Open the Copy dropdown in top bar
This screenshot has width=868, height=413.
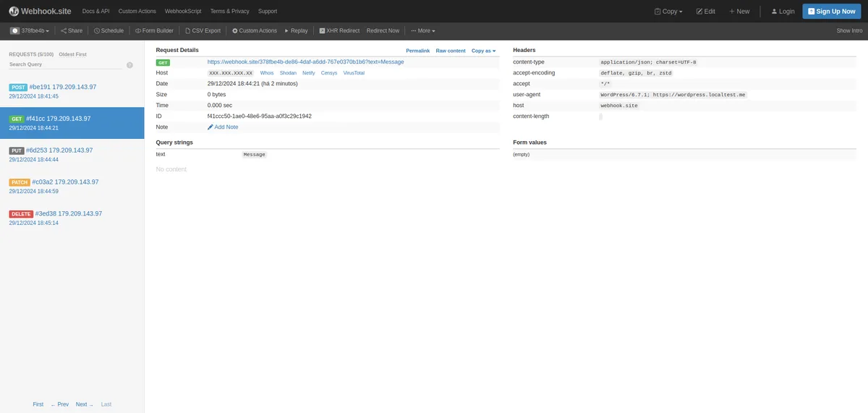pyautogui.click(x=668, y=12)
